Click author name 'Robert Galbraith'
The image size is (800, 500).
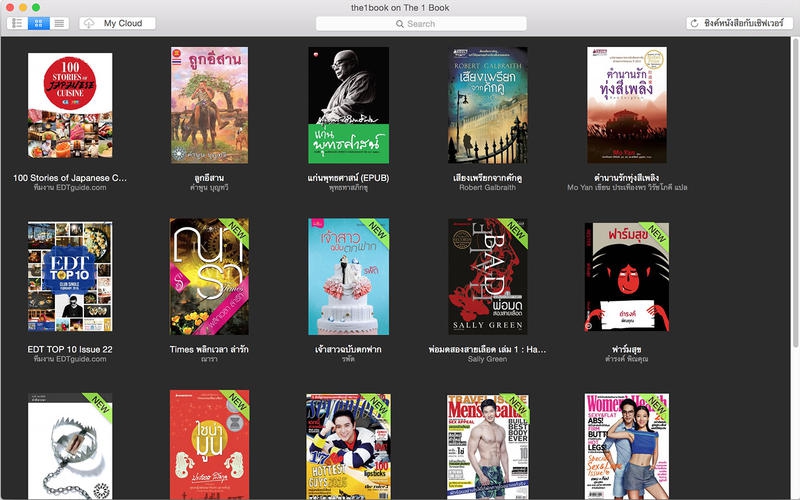(x=488, y=188)
